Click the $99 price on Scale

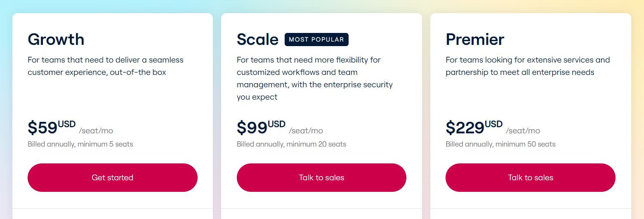(252, 128)
